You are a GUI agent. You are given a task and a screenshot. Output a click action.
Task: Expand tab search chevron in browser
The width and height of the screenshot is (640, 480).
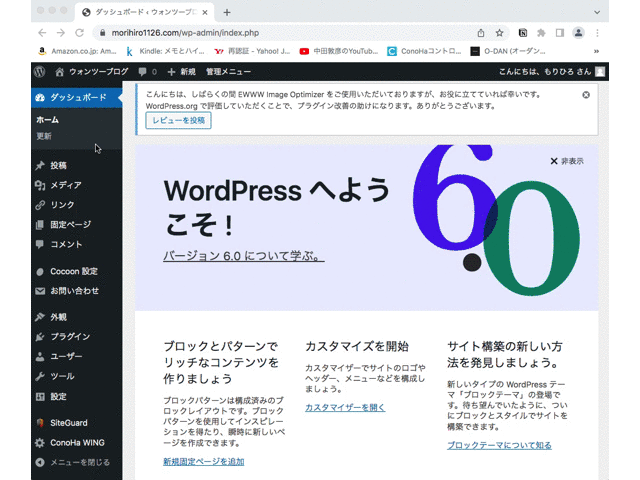(x=597, y=12)
